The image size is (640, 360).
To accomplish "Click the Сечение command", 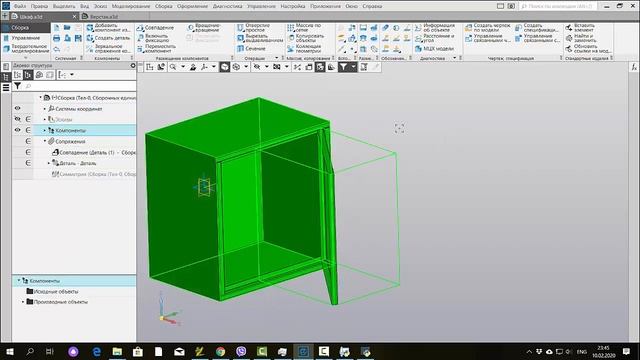I will tap(251, 49).
